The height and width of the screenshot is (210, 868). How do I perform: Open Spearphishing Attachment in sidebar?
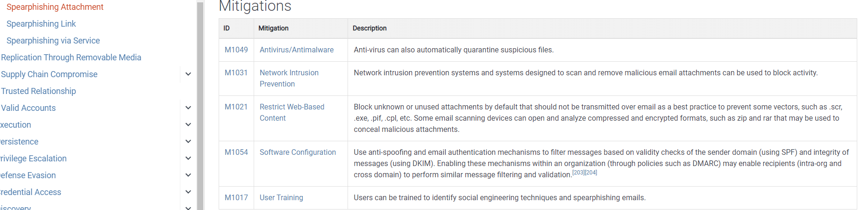click(55, 7)
